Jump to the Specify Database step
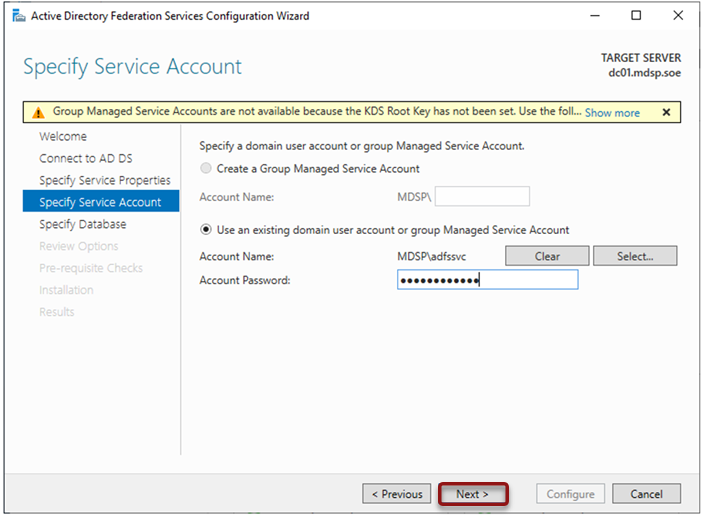The height and width of the screenshot is (515, 701). (83, 224)
